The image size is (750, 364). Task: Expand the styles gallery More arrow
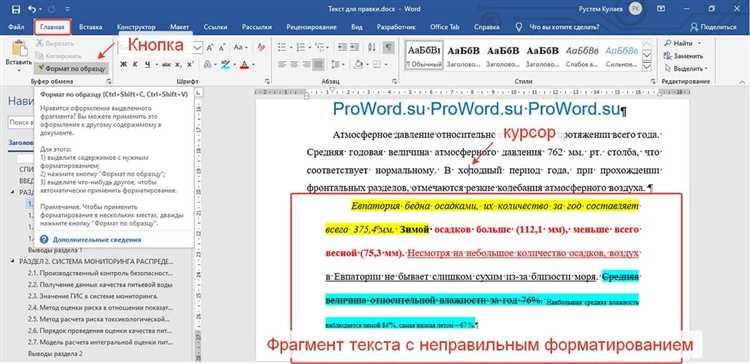pos(647,66)
